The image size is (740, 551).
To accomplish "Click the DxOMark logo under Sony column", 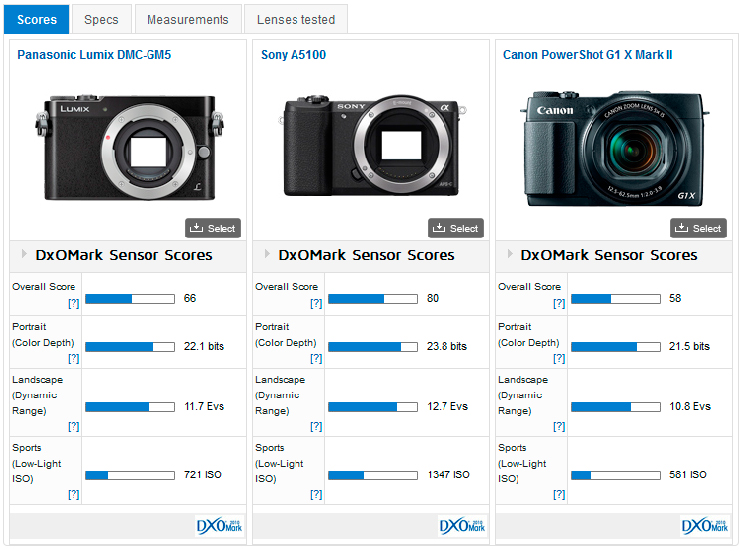I will (x=462, y=526).
